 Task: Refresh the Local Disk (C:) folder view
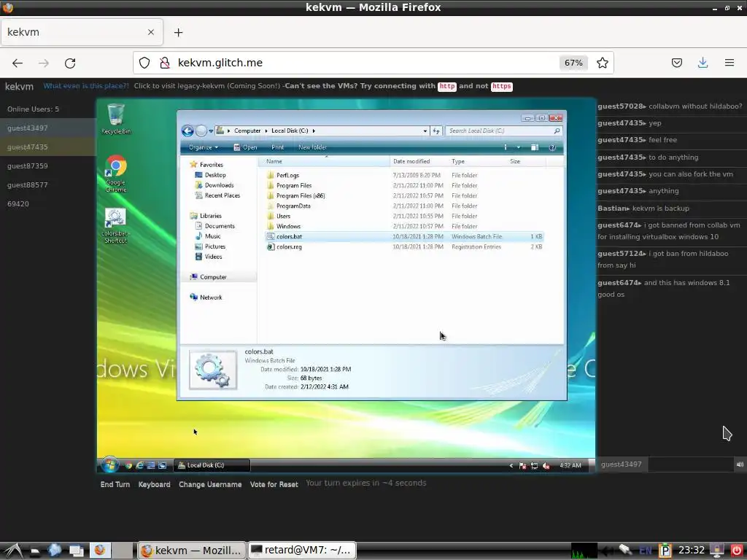click(436, 131)
